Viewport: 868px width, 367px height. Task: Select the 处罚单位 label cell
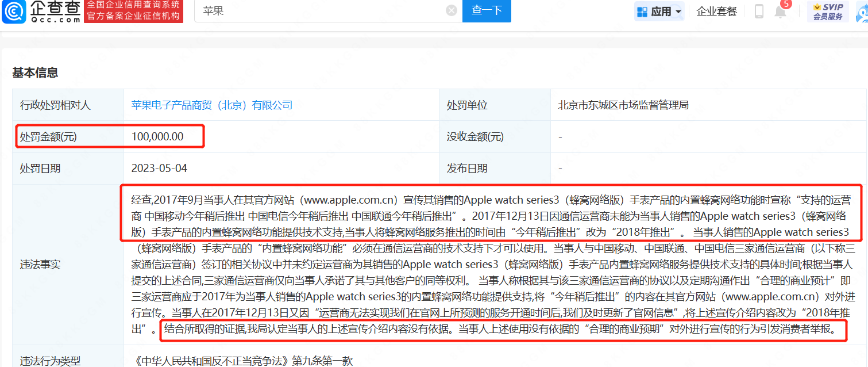495,105
